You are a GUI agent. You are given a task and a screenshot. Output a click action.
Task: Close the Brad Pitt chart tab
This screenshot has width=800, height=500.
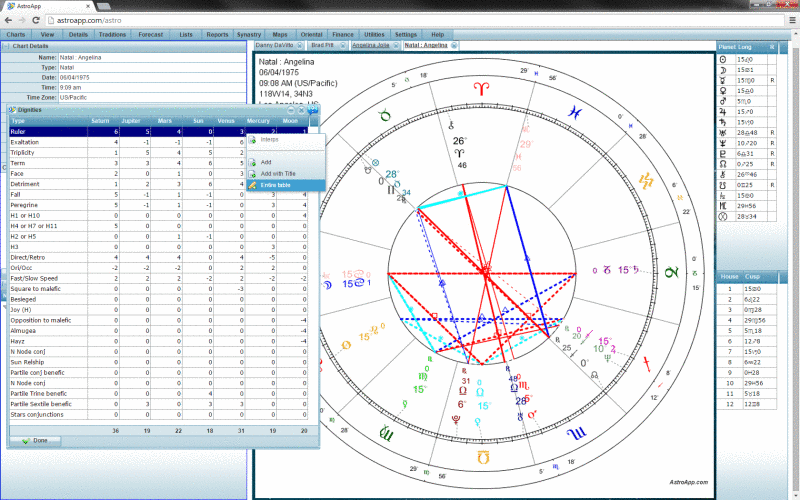click(342, 45)
